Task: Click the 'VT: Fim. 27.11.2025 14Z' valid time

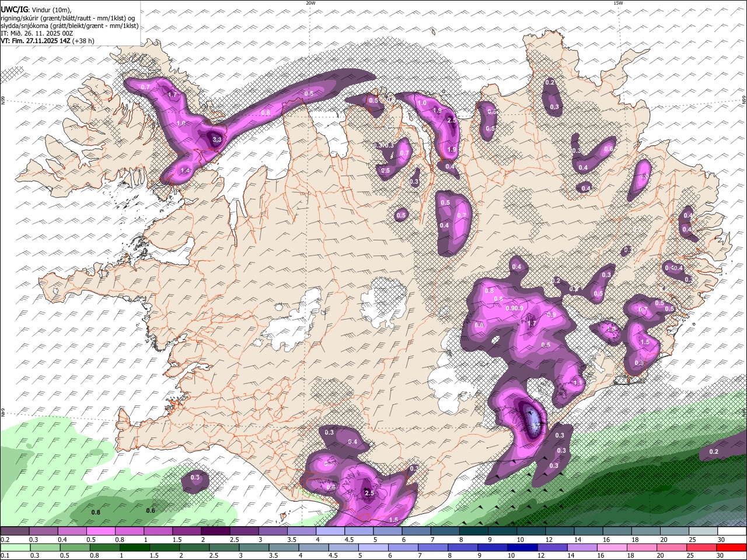Action: coord(36,41)
